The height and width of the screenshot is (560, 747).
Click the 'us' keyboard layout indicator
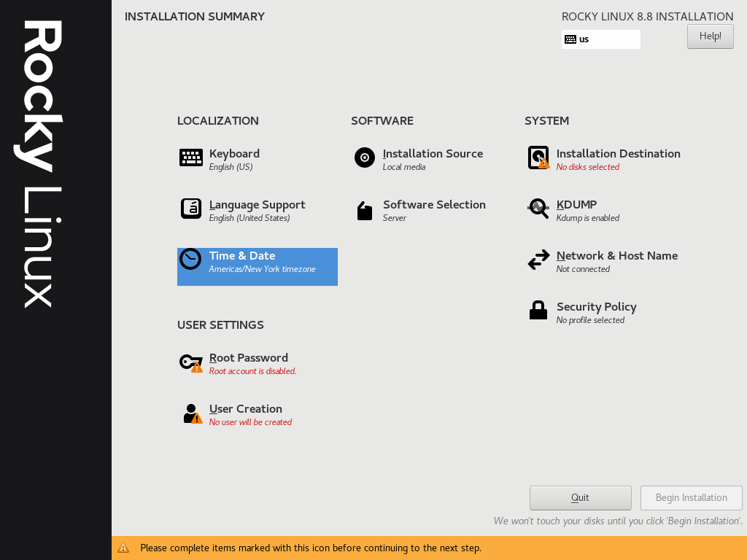point(601,39)
